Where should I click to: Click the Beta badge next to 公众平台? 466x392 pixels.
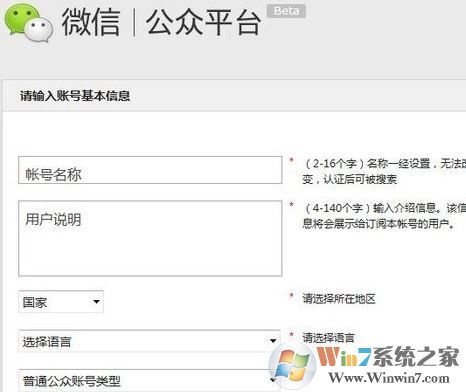pyautogui.click(x=286, y=11)
